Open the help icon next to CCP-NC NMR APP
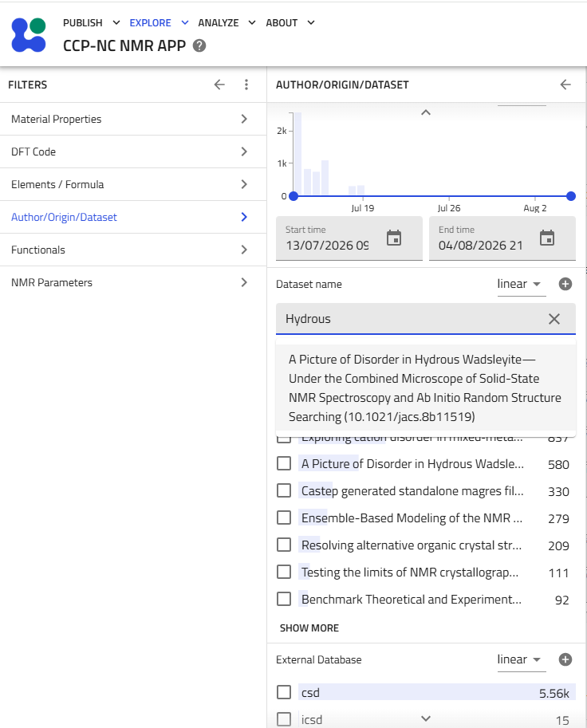 pyautogui.click(x=199, y=46)
